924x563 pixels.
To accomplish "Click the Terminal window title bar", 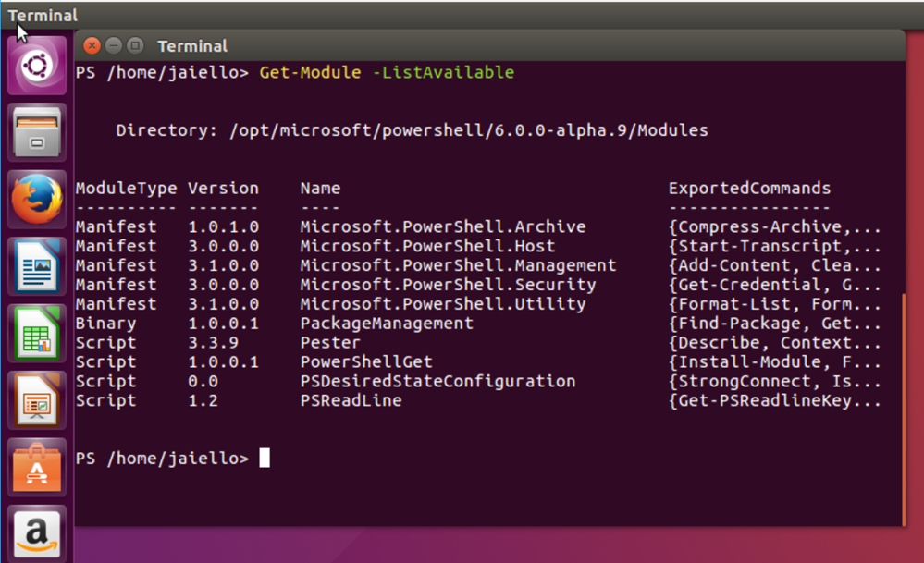I will tap(489, 45).
